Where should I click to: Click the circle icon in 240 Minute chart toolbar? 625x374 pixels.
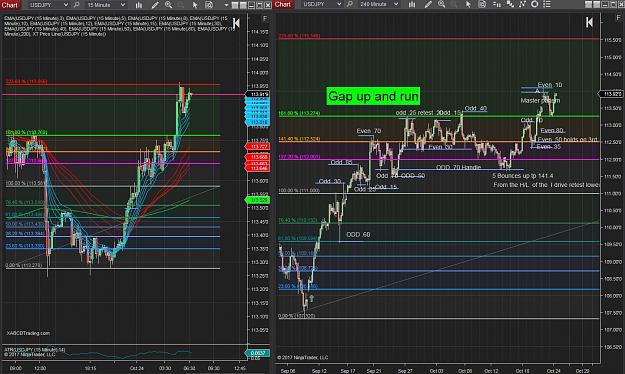pos(535,4)
